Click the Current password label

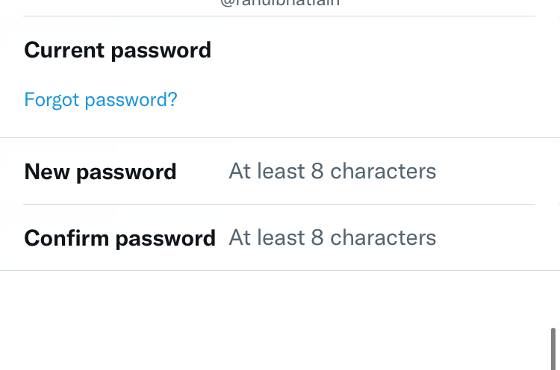(x=118, y=50)
